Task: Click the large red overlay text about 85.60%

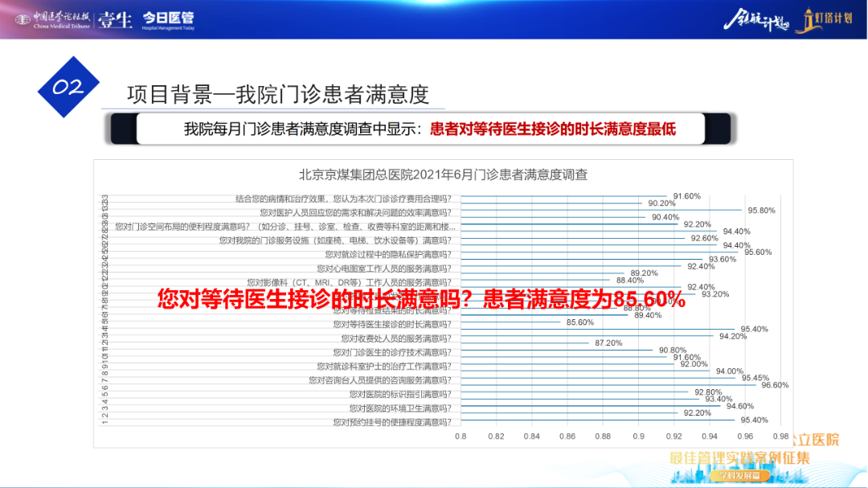Action: (x=421, y=300)
